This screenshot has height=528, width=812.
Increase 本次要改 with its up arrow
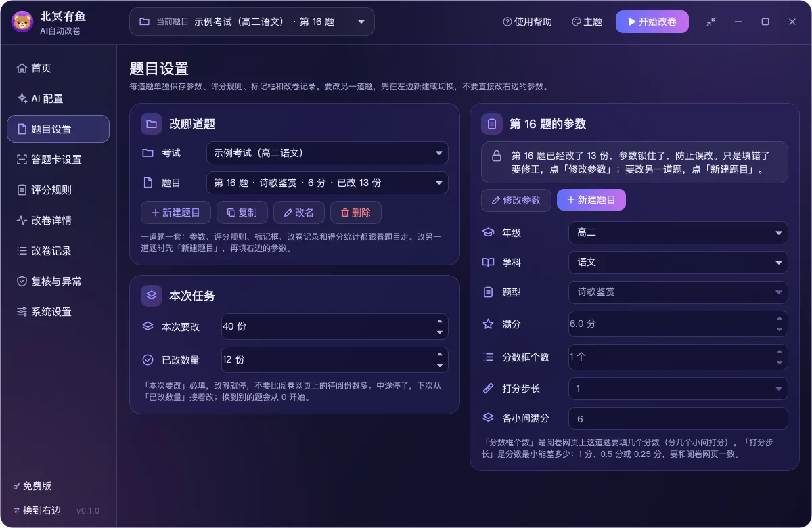pyautogui.click(x=440, y=321)
